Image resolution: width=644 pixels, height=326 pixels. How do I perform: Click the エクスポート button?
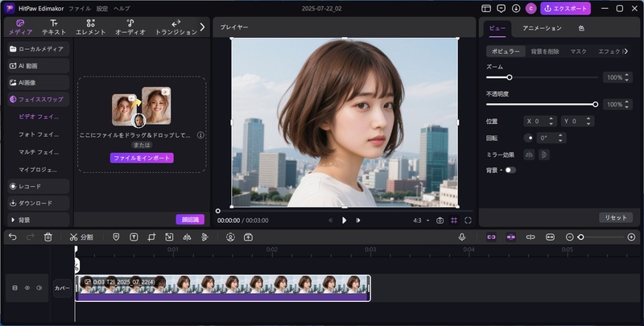pos(566,8)
